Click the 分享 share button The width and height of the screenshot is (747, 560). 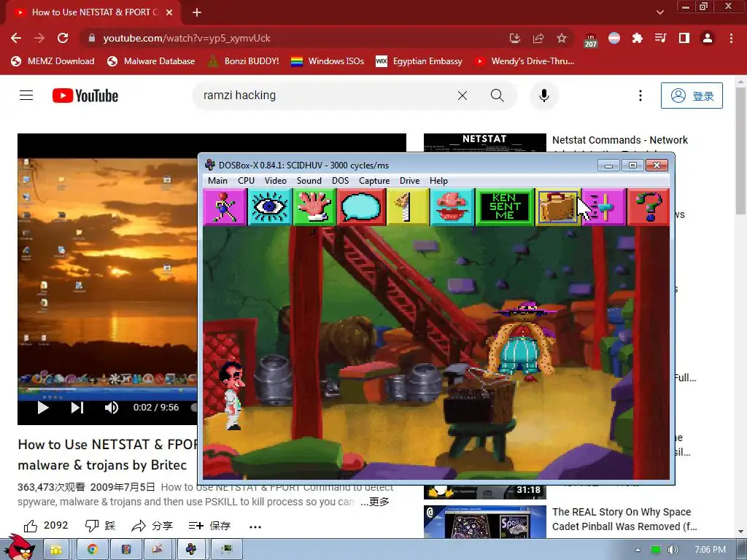tap(152, 525)
